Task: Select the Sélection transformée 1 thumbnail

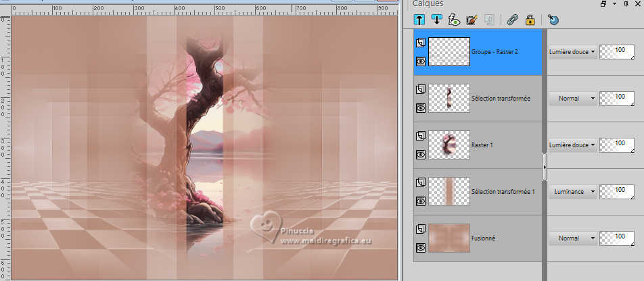Action: (449, 192)
